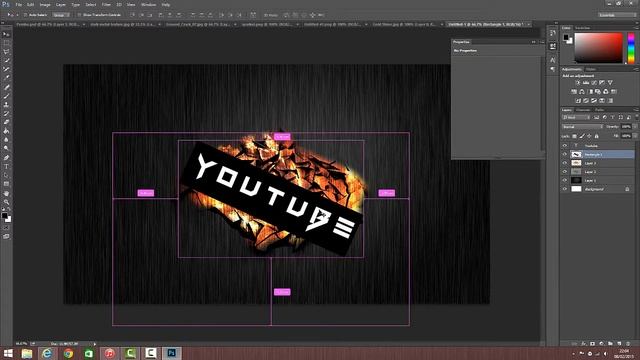
Task: Toggle Lock all in Layers panel
Action: [596, 136]
